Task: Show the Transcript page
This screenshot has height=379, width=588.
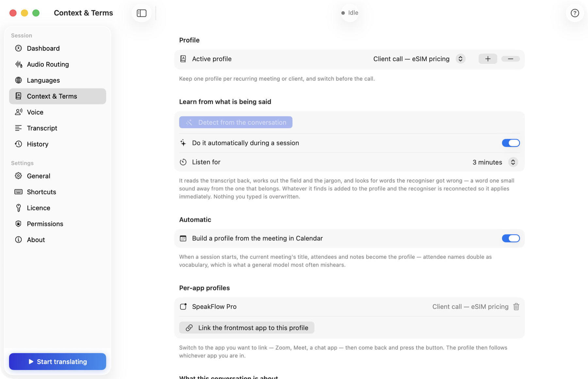Action: point(57,128)
